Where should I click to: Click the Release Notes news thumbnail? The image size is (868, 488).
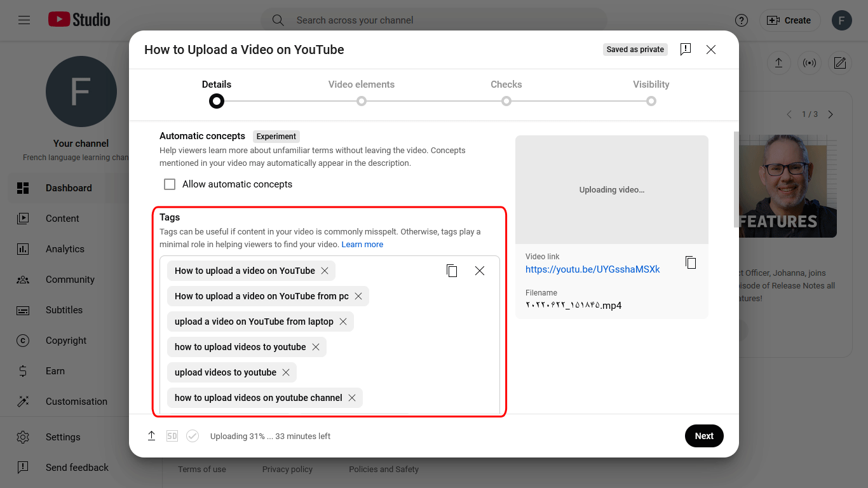click(788, 186)
